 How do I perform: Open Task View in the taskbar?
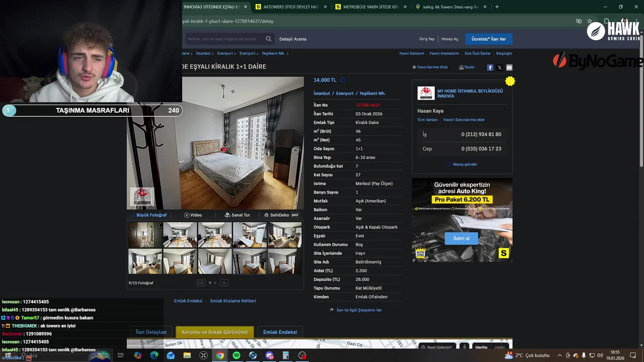coord(121,355)
